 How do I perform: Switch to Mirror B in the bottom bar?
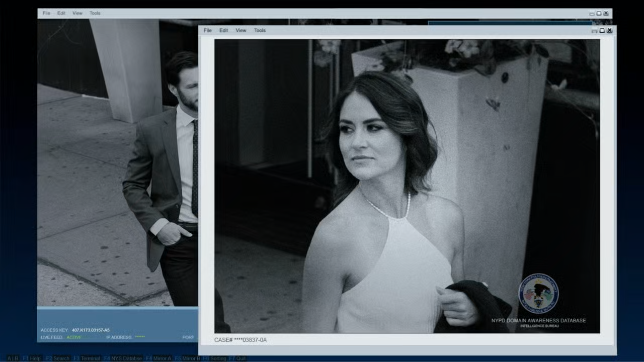(x=187, y=358)
